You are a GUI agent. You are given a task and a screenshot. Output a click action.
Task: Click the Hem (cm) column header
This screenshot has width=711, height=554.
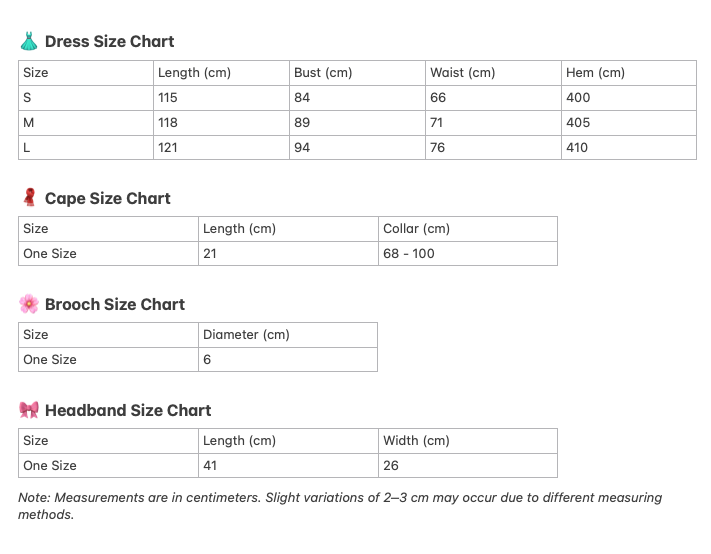click(595, 72)
